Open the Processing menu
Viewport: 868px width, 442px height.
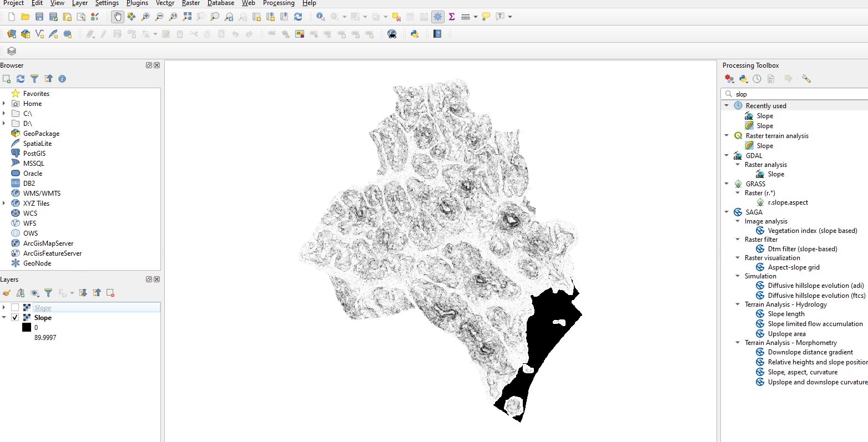tap(279, 3)
